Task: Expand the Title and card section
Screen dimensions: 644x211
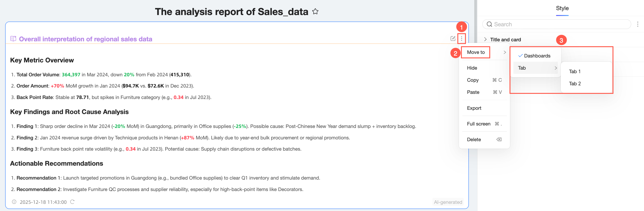Action: (x=485, y=40)
